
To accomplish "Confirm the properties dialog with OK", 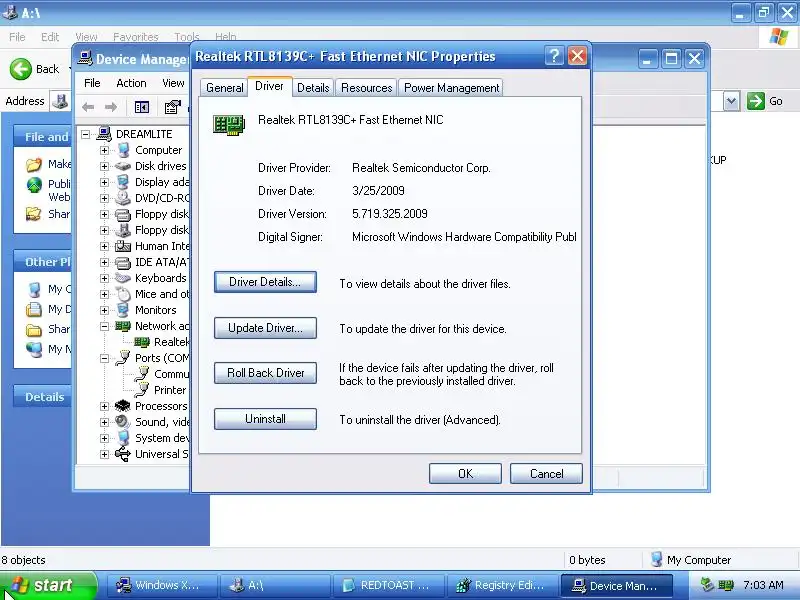I will coord(465,474).
